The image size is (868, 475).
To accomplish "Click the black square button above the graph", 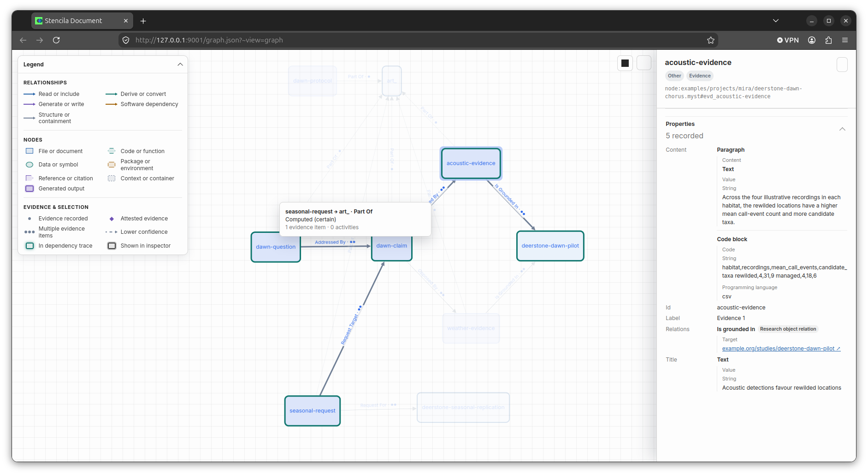I will coord(625,63).
